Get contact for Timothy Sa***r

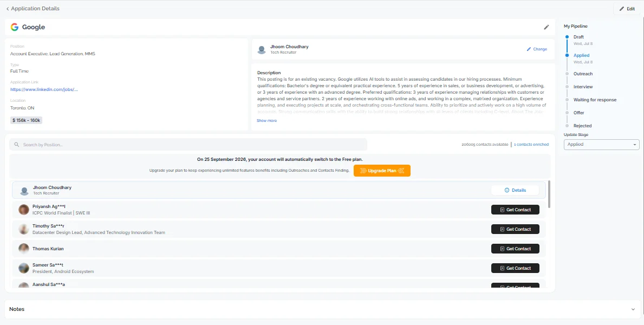(x=515, y=229)
